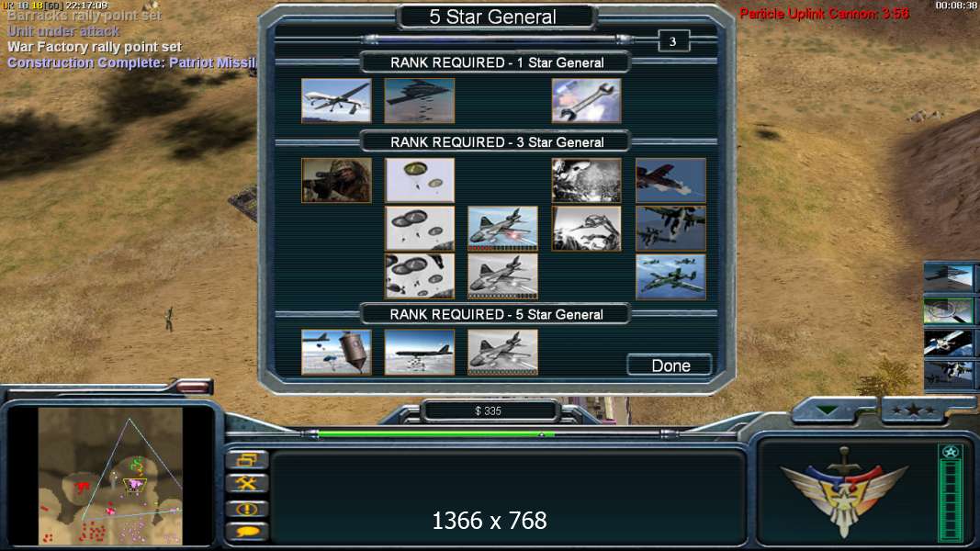The width and height of the screenshot is (980, 551).
Task: Pick the wrench Emergency Repair power
Action: click(x=586, y=101)
